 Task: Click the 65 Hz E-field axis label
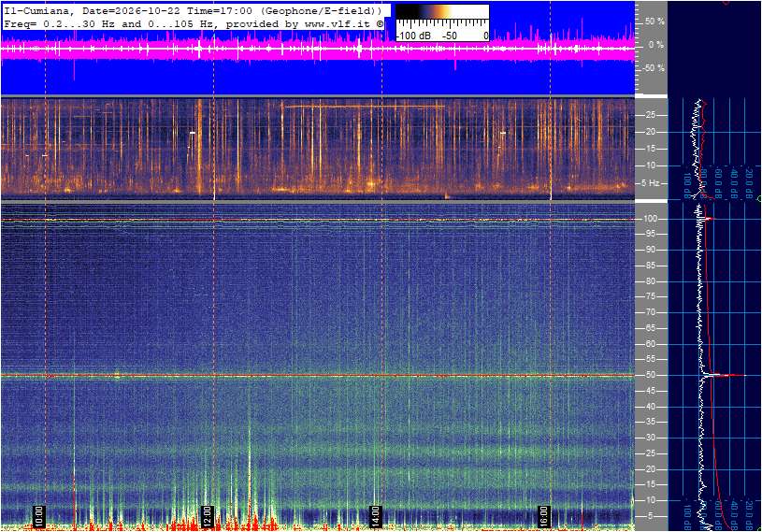pyautogui.click(x=650, y=328)
